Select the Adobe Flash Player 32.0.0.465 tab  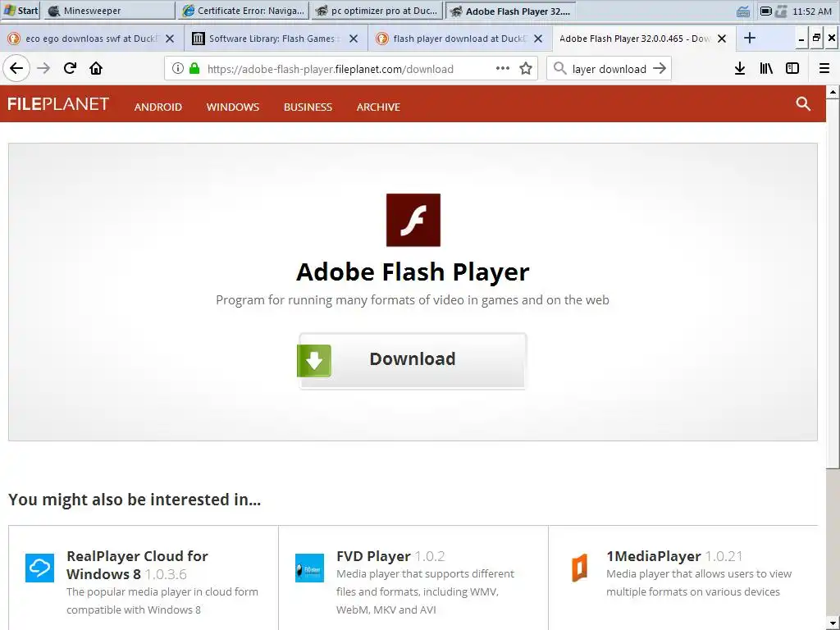643,39
